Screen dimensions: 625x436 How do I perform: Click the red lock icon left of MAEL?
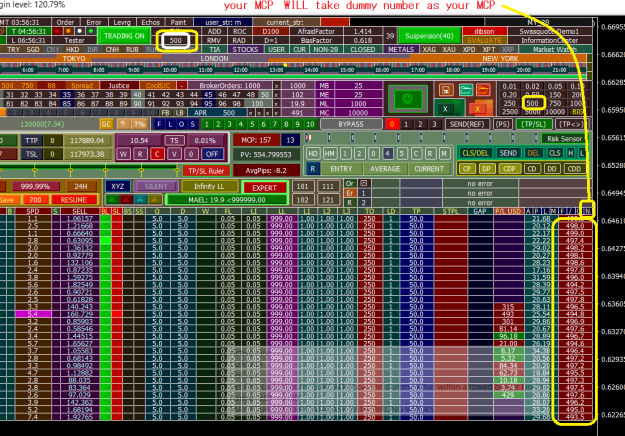click(126, 199)
